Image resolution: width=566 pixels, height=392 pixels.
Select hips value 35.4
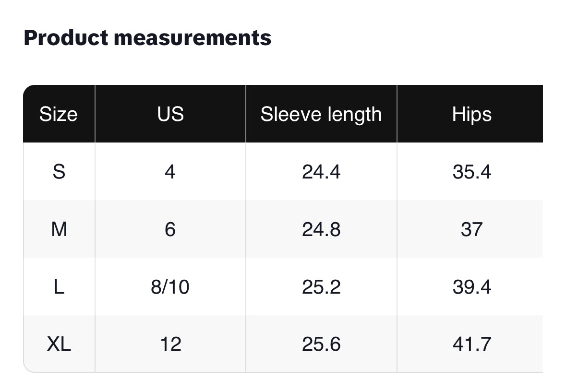(471, 171)
